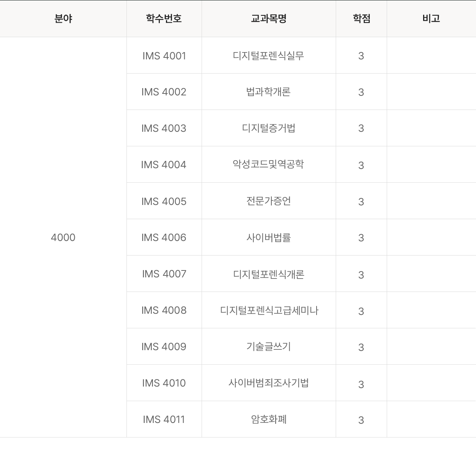
Task: Click the 사이버범죄조사기법 course name
Action: [x=269, y=383]
